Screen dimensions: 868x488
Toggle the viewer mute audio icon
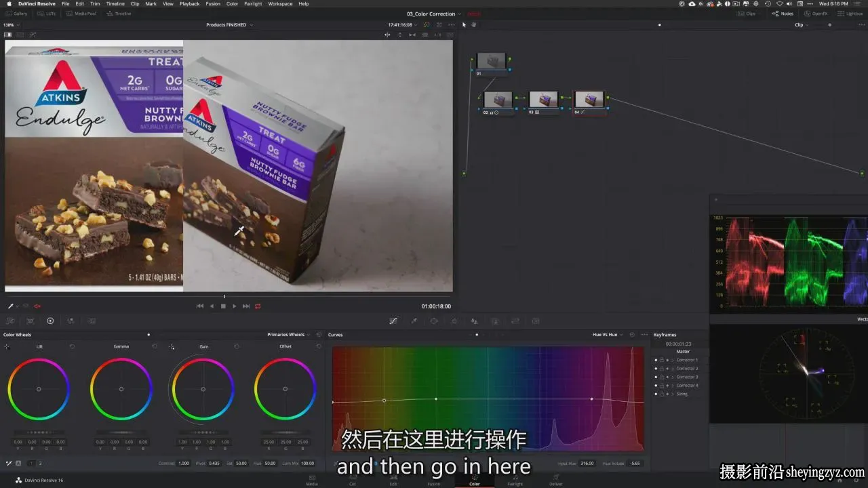coord(37,306)
